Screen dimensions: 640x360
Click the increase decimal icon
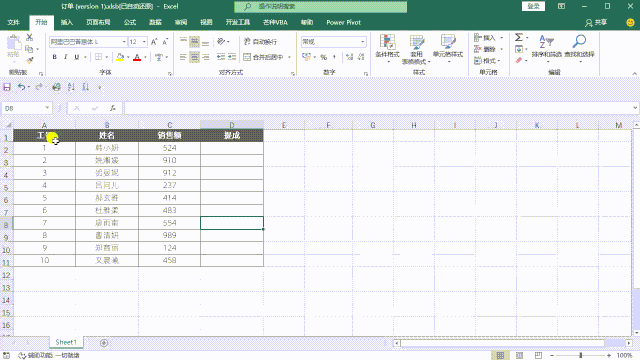(349, 57)
